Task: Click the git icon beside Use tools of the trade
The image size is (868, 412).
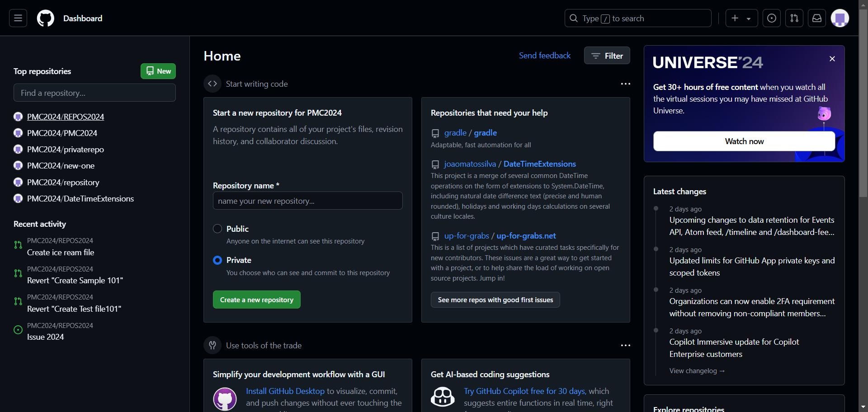Action: pyautogui.click(x=212, y=345)
